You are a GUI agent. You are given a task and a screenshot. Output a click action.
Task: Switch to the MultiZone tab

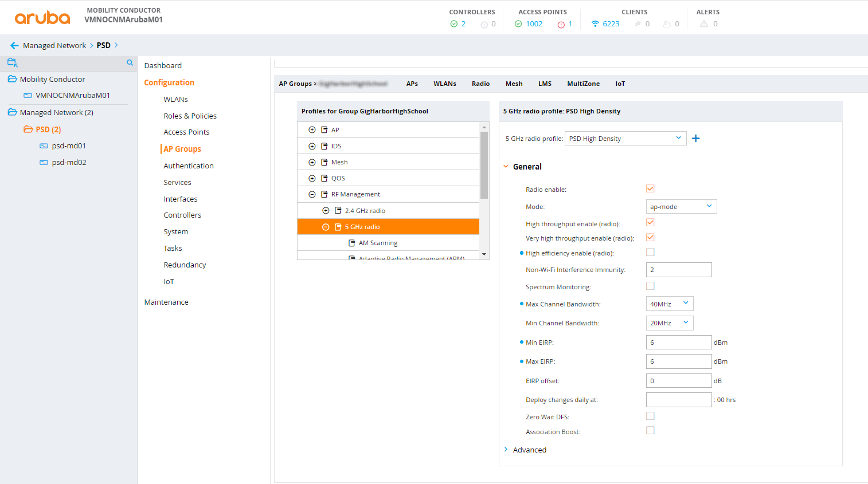pos(583,84)
